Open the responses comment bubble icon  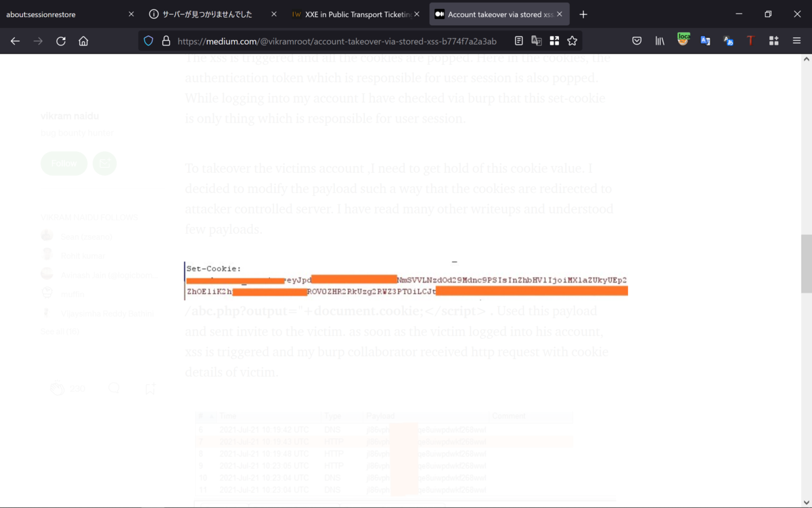tap(114, 389)
